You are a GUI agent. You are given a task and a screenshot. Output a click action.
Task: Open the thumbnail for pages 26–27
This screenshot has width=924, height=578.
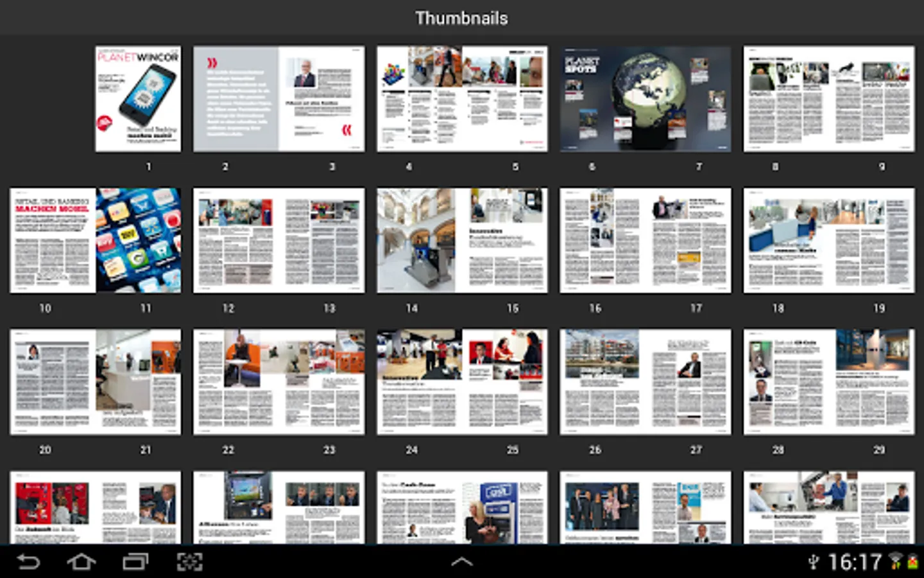[x=645, y=382]
